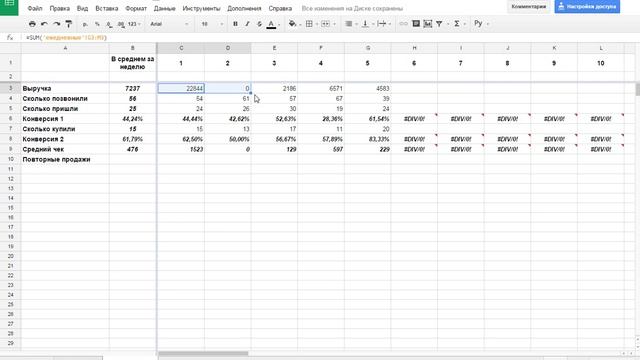Open the horizontal align dropdown
The height and width of the screenshot is (360, 640).
click(350, 24)
